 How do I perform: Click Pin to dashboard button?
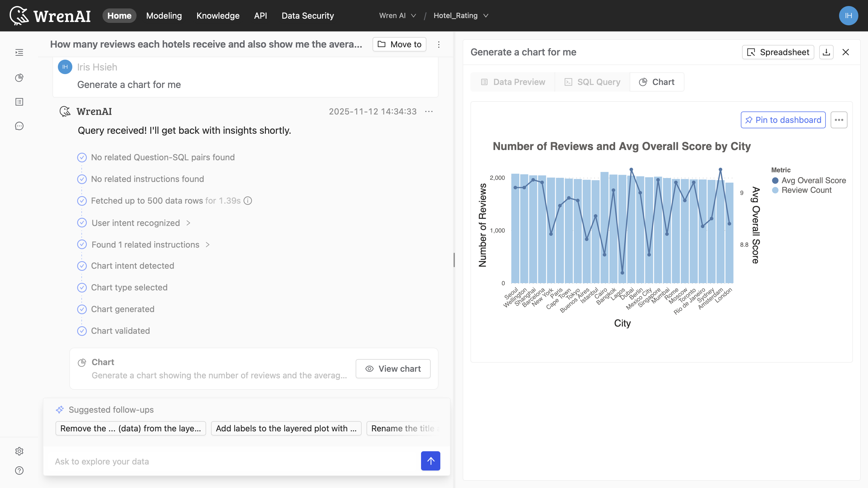[x=783, y=120]
